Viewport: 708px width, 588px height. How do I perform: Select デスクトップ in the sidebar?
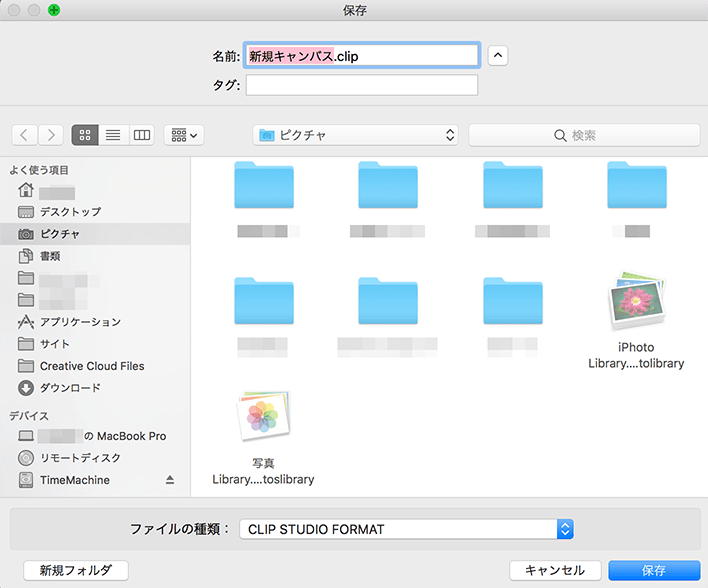(x=70, y=212)
